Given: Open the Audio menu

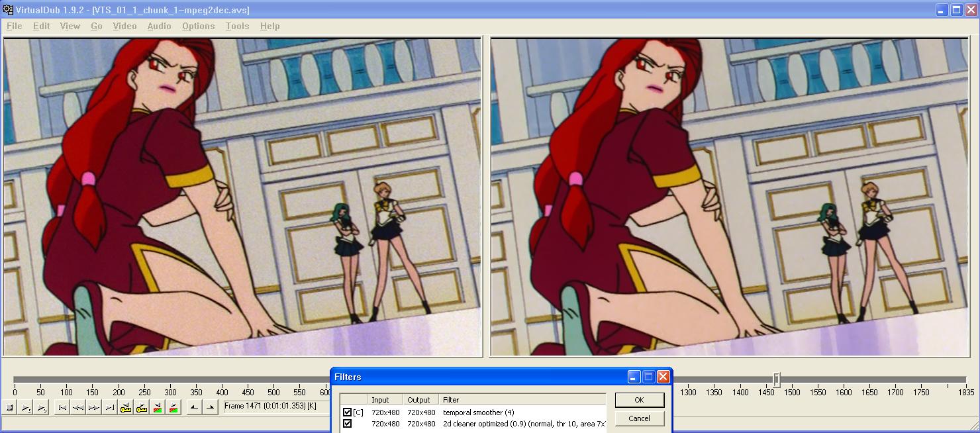Looking at the screenshot, I should (159, 26).
